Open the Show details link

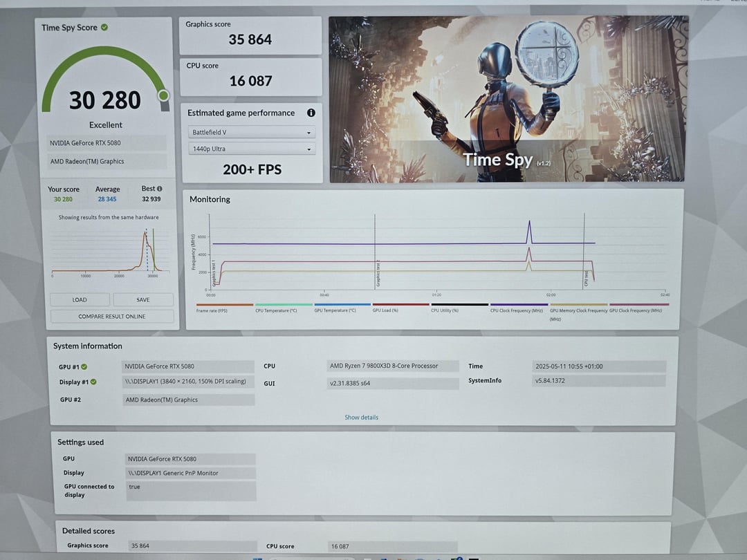[x=361, y=417]
